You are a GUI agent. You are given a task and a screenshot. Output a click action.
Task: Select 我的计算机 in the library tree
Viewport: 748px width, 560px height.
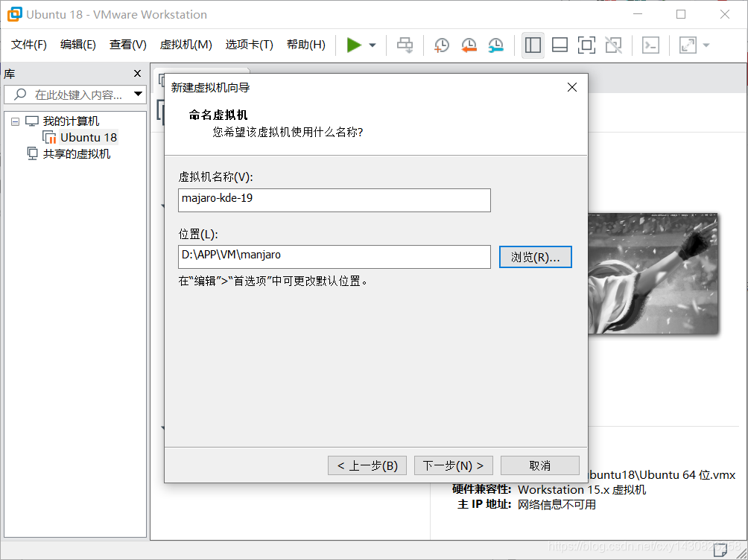coord(71,121)
